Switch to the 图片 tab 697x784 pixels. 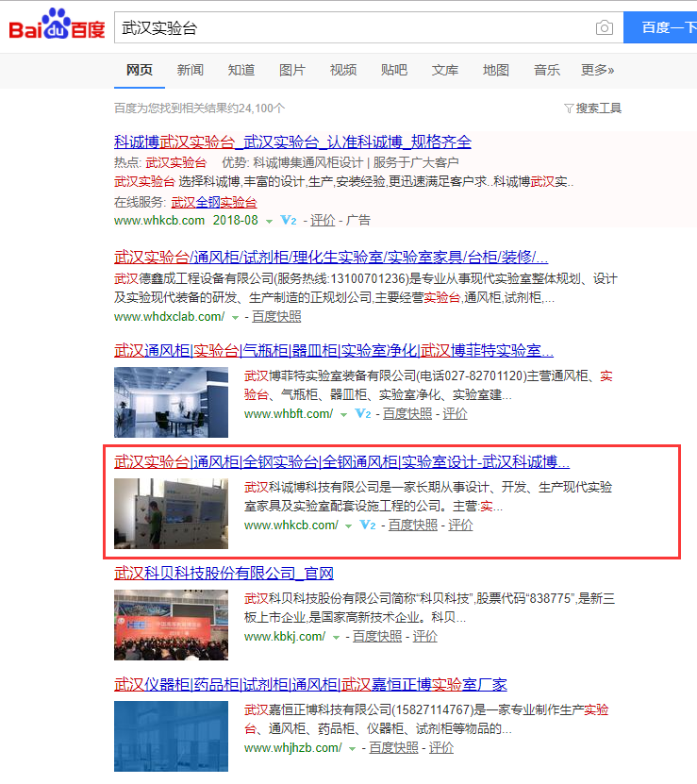(292, 70)
